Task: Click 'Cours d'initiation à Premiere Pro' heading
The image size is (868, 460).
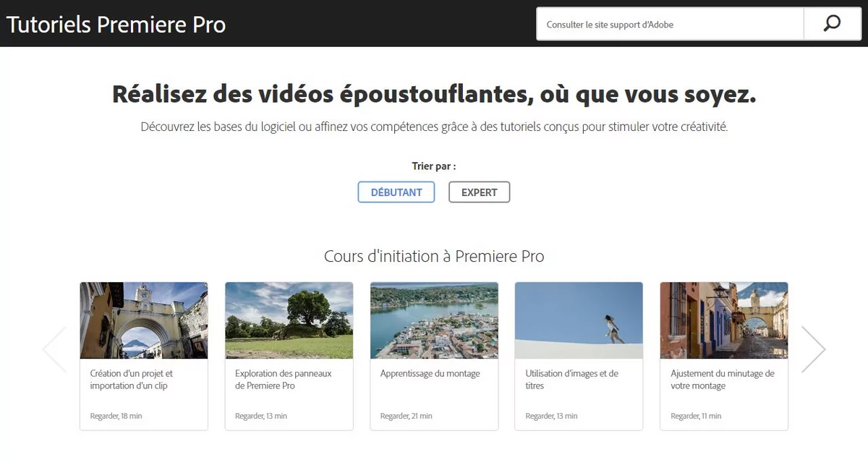Action: coord(434,256)
